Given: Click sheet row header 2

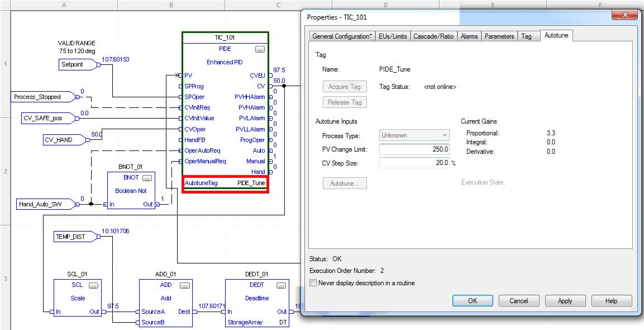Looking at the screenshot, I should (5, 171).
